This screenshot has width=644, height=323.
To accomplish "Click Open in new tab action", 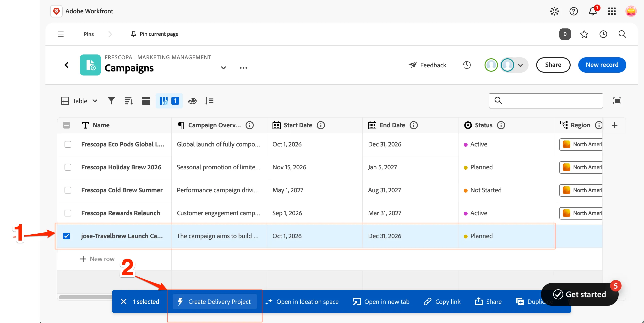I will (x=381, y=302).
